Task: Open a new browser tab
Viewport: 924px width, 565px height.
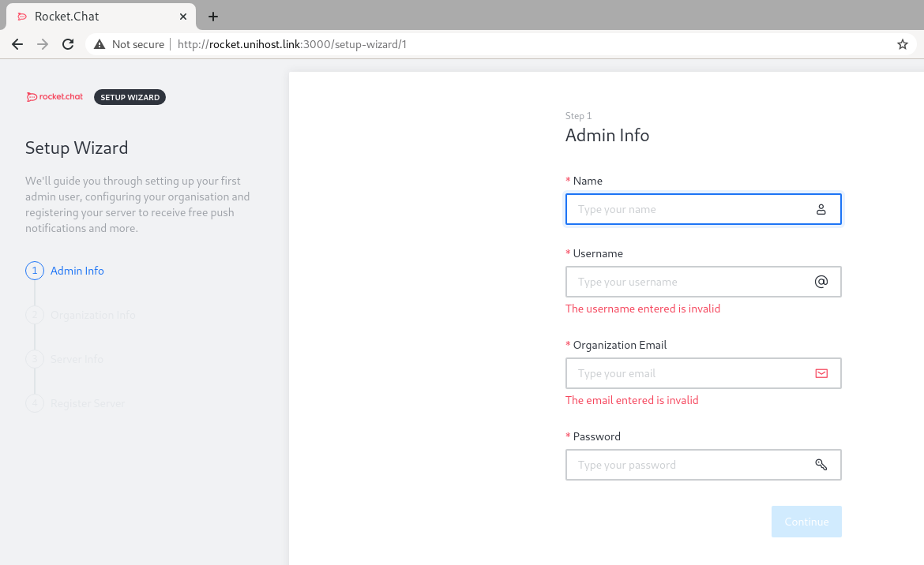Action: point(212,17)
